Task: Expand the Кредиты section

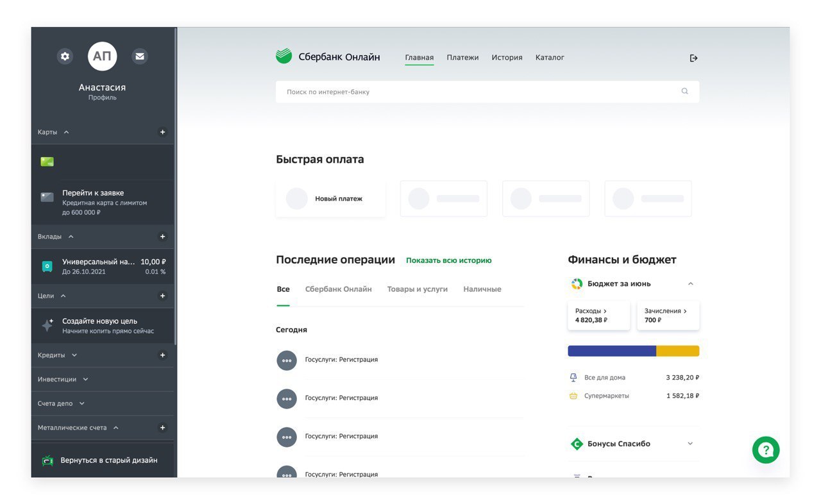Action: [74, 355]
